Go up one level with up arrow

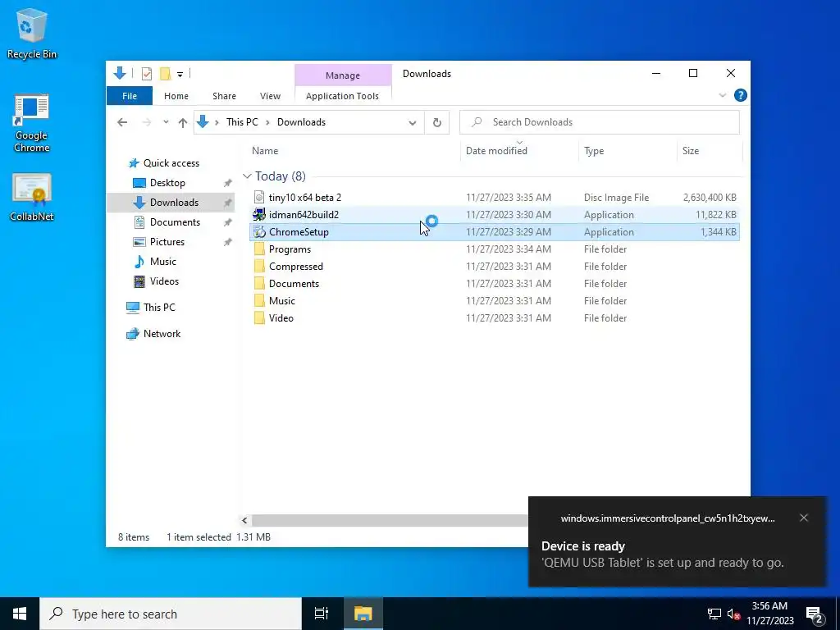tap(183, 123)
